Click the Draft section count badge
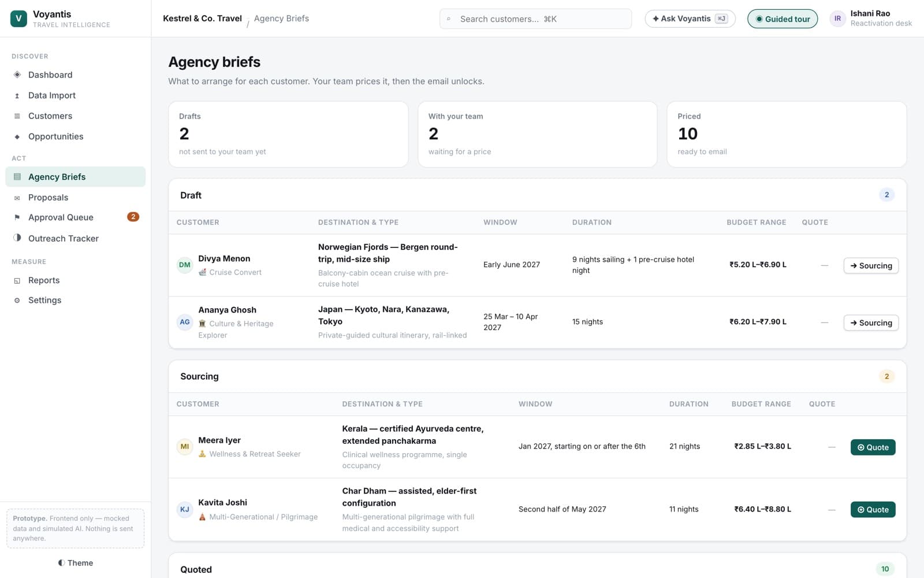This screenshot has height=578, width=924. tap(886, 195)
